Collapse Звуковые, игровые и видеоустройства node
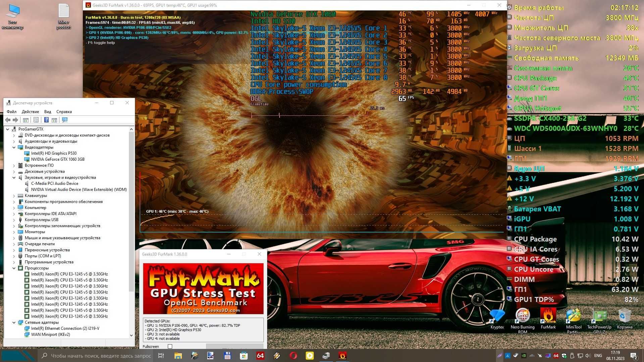 (x=14, y=177)
